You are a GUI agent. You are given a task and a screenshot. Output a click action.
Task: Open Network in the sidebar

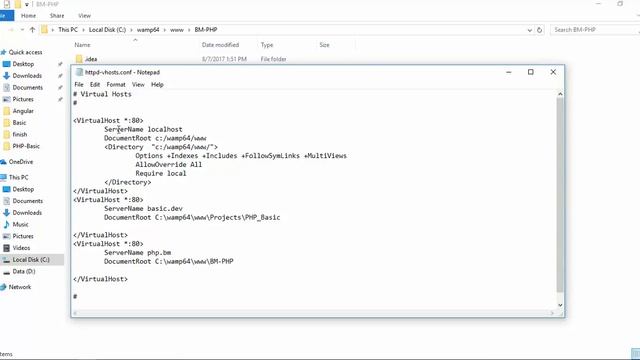coord(20,287)
